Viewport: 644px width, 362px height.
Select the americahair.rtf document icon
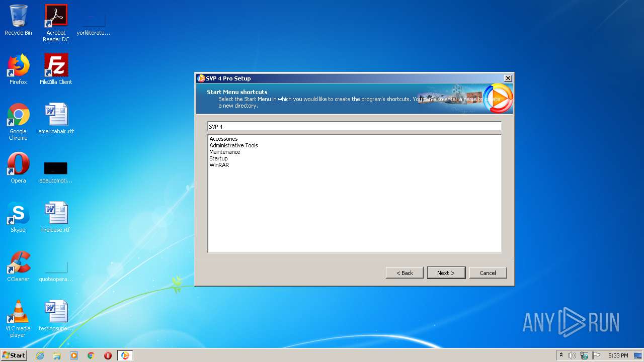pyautogui.click(x=56, y=119)
